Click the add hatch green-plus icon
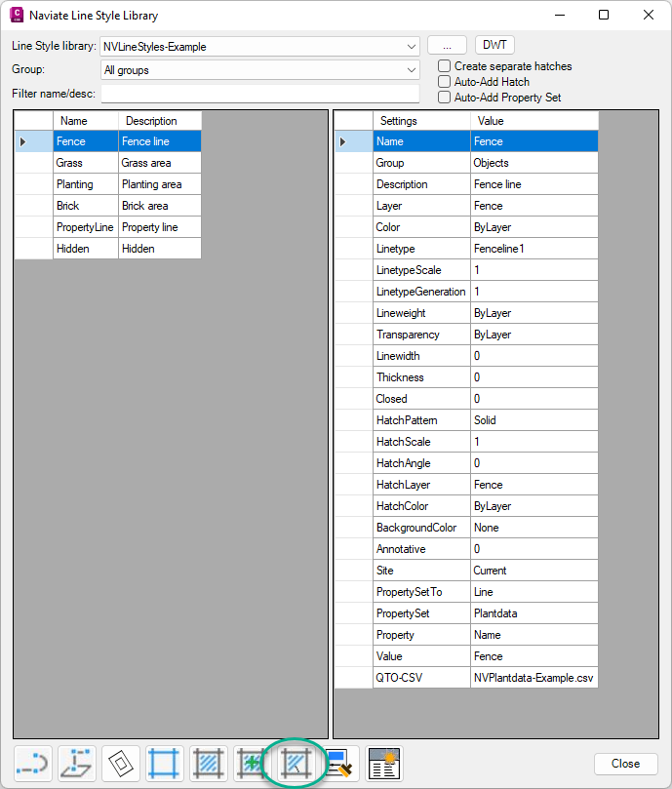This screenshot has width=672, height=789. [x=252, y=764]
